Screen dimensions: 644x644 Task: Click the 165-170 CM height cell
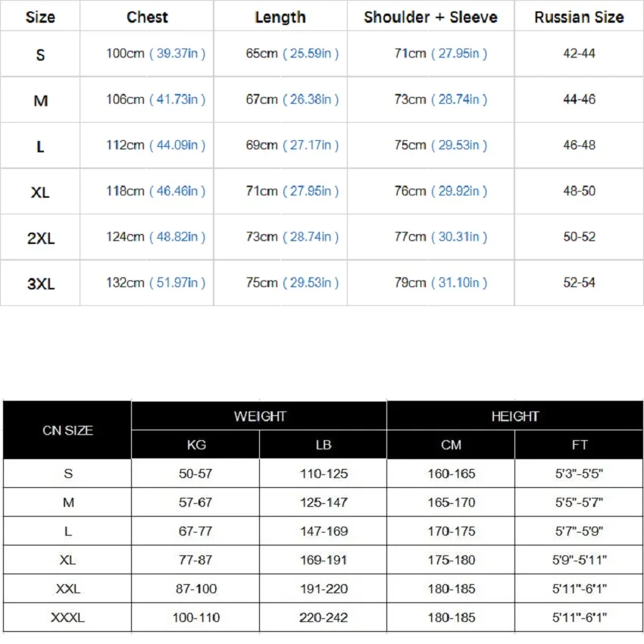point(451,502)
